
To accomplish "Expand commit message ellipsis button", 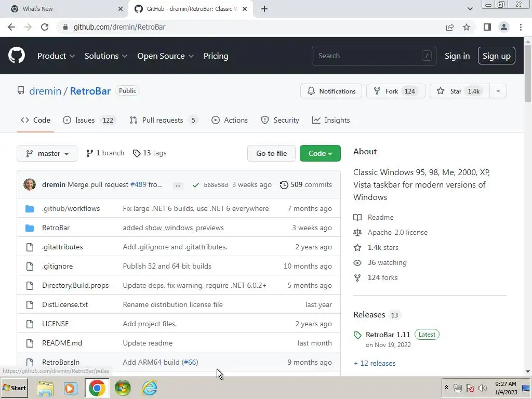I will click(x=178, y=185).
